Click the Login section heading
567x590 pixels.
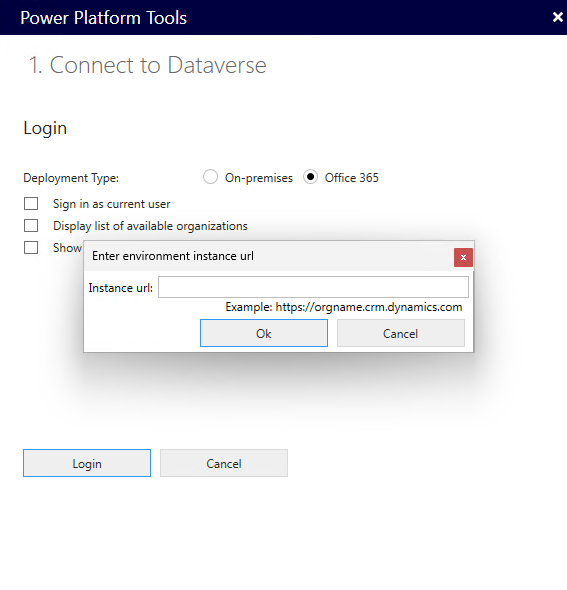[x=45, y=128]
